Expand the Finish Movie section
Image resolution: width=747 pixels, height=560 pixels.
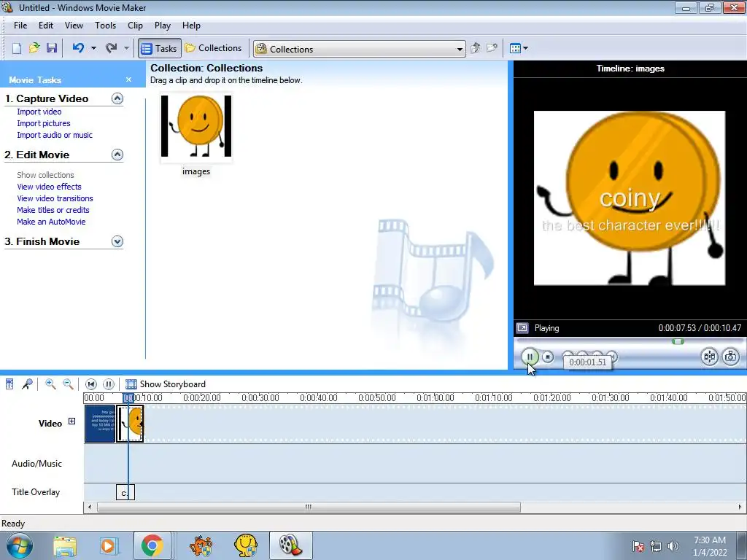pos(117,241)
